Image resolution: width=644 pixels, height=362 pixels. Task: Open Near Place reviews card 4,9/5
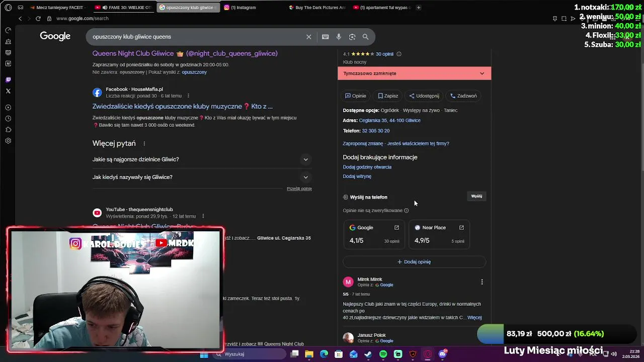point(439,234)
